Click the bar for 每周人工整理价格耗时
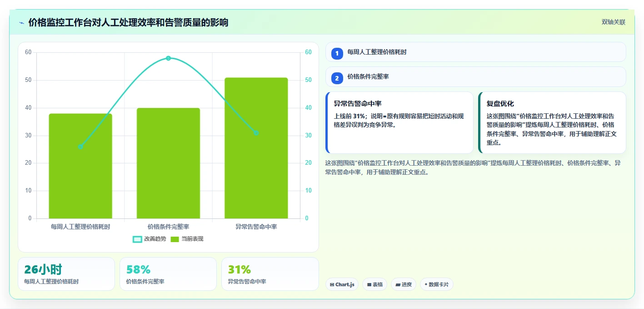 pyautogui.click(x=80, y=166)
